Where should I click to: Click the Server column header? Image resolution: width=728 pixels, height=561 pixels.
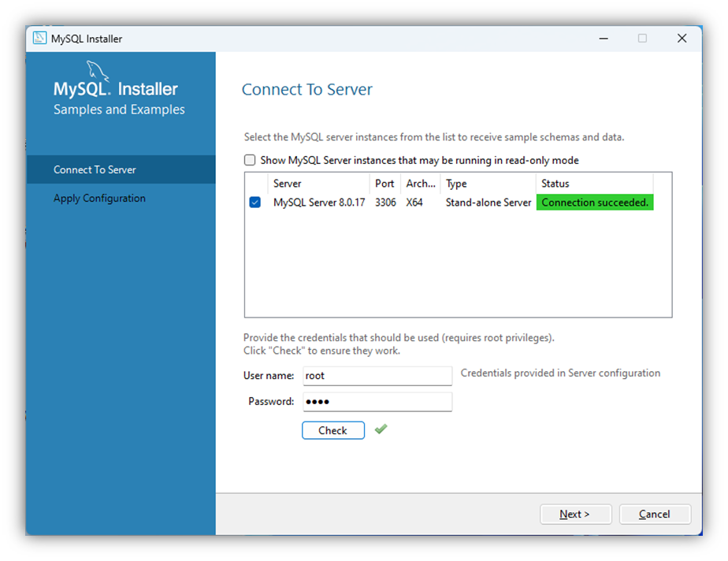pyautogui.click(x=318, y=184)
